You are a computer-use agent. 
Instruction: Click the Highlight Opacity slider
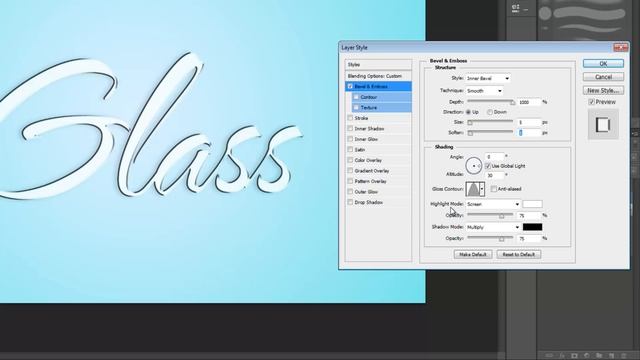[x=490, y=215]
